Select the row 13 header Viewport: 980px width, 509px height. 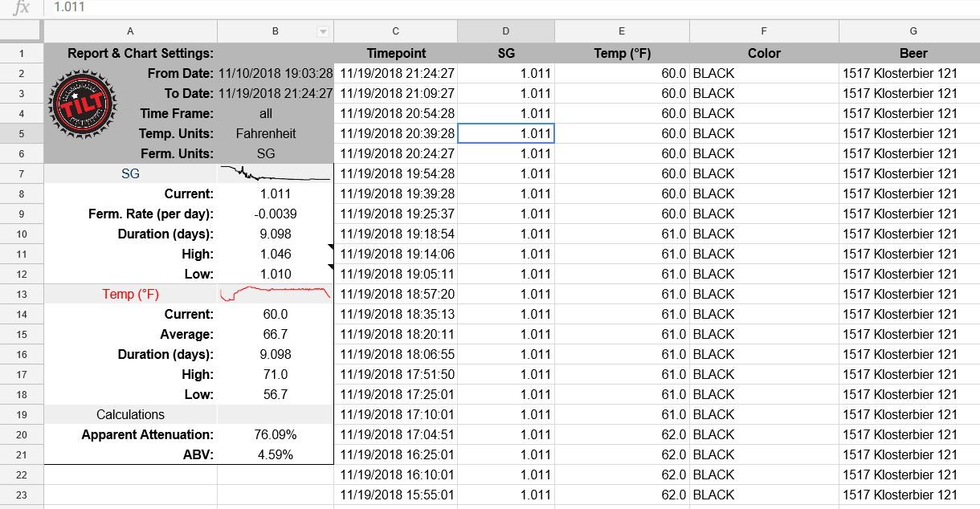click(22, 294)
